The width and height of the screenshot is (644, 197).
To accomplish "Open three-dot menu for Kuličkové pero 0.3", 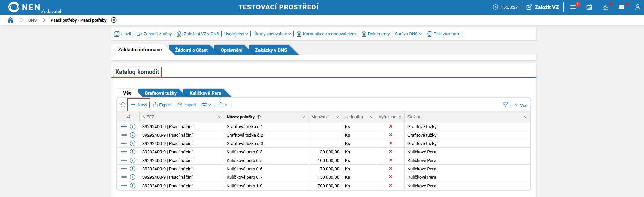I will point(124,152).
